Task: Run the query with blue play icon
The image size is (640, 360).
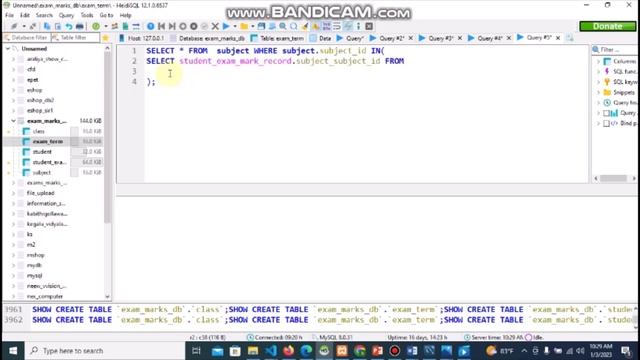Action: [x=226, y=26]
